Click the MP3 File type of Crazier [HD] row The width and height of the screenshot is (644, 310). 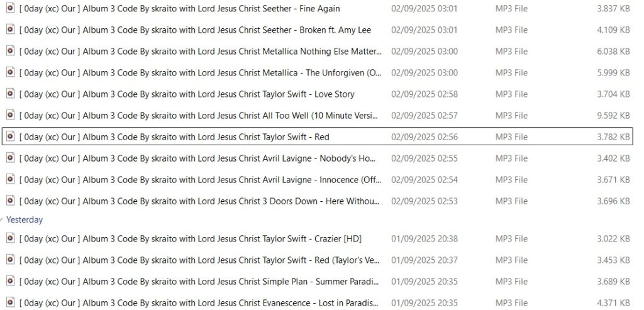pos(511,238)
